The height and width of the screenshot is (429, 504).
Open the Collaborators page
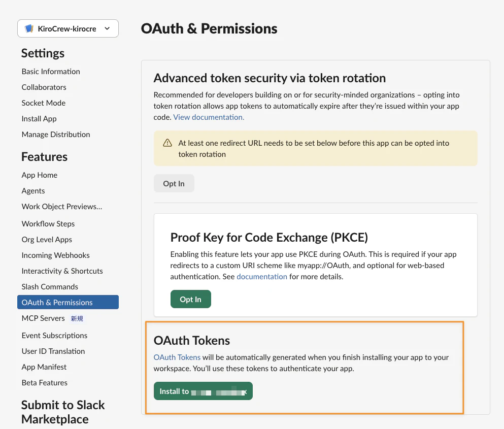[x=44, y=87]
